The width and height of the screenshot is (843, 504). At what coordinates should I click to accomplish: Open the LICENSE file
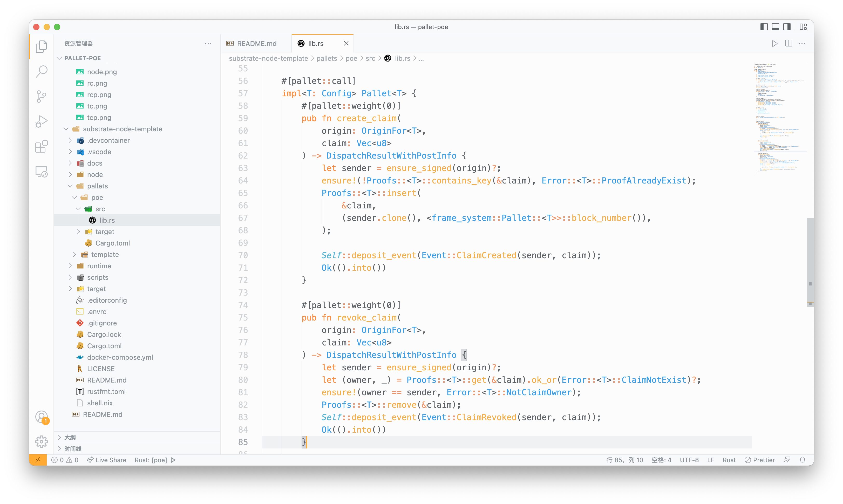coord(137,369)
